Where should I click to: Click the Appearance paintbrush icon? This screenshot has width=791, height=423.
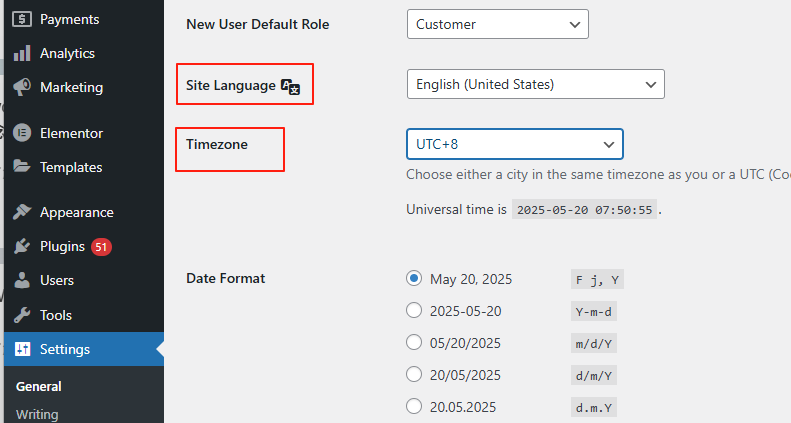coord(22,212)
